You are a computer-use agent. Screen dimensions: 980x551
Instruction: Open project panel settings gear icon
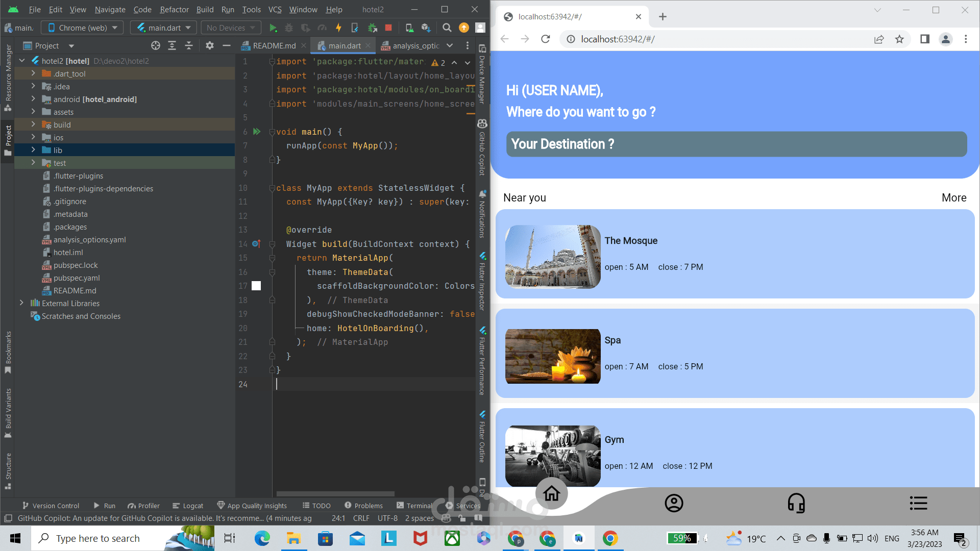(x=209, y=45)
